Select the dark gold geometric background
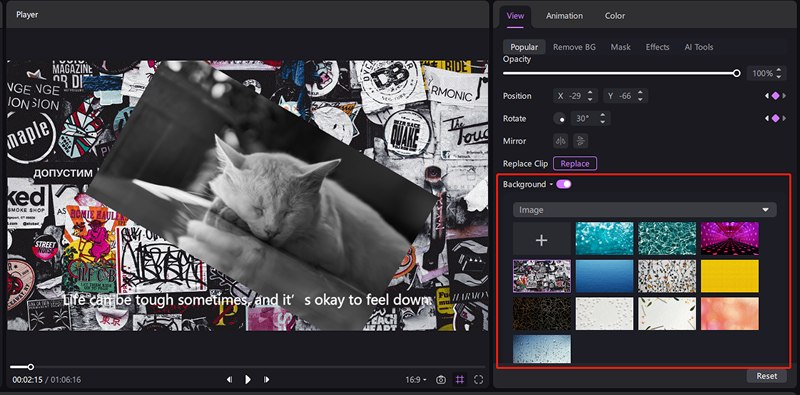This screenshot has width=800, height=395. pos(542,314)
